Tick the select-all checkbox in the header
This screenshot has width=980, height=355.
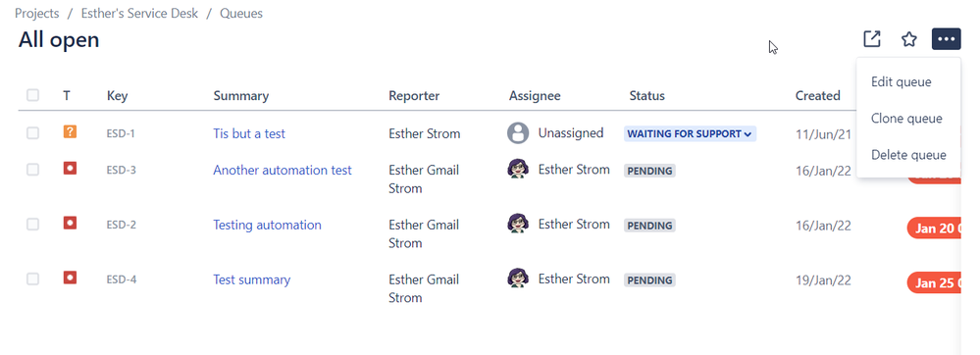click(32, 95)
